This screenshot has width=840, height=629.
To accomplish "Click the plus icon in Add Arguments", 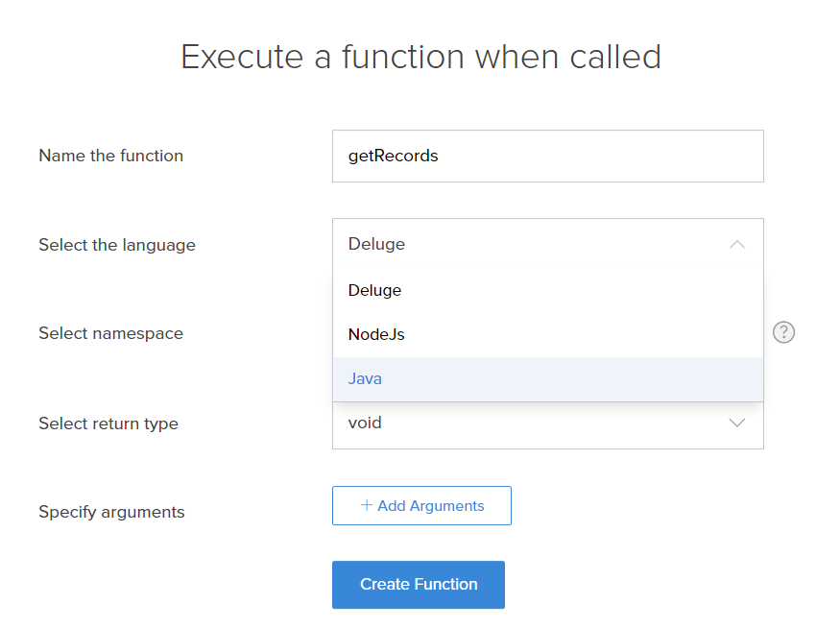I will [367, 505].
